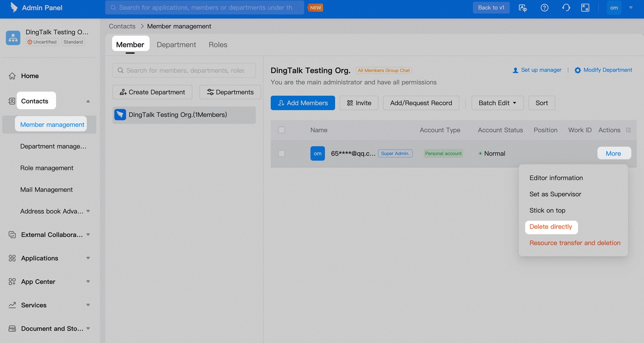The height and width of the screenshot is (343, 644).
Task: Click the Uncertified badge
Action: (42, 42)
